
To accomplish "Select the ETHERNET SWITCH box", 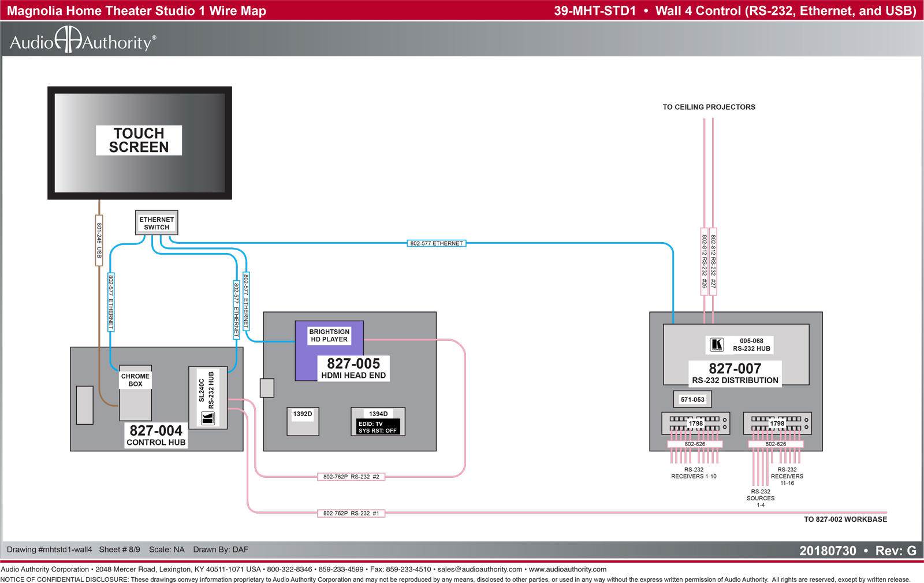I will [x=157, y=223].
